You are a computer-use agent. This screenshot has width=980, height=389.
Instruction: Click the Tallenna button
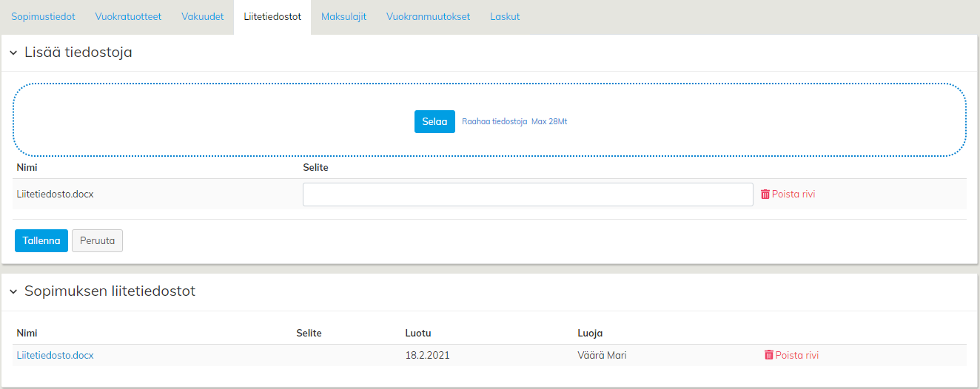[x=41, y=240]
